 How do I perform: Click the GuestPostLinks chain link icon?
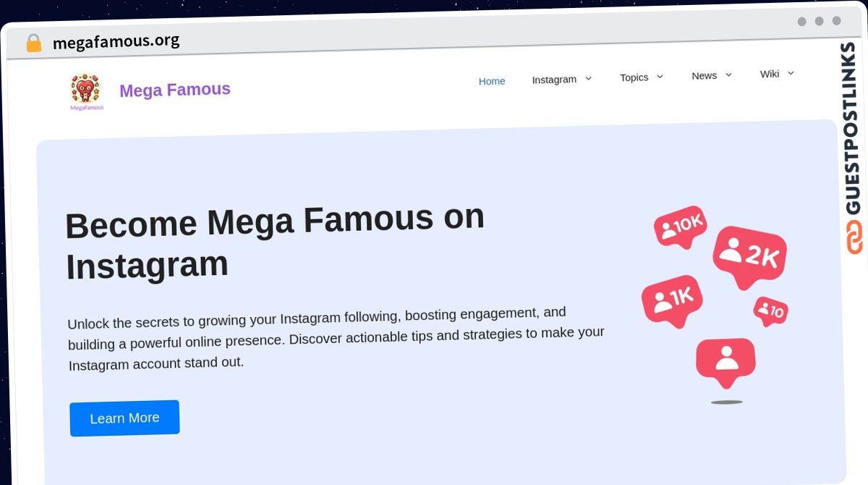[x=854, y=237]
